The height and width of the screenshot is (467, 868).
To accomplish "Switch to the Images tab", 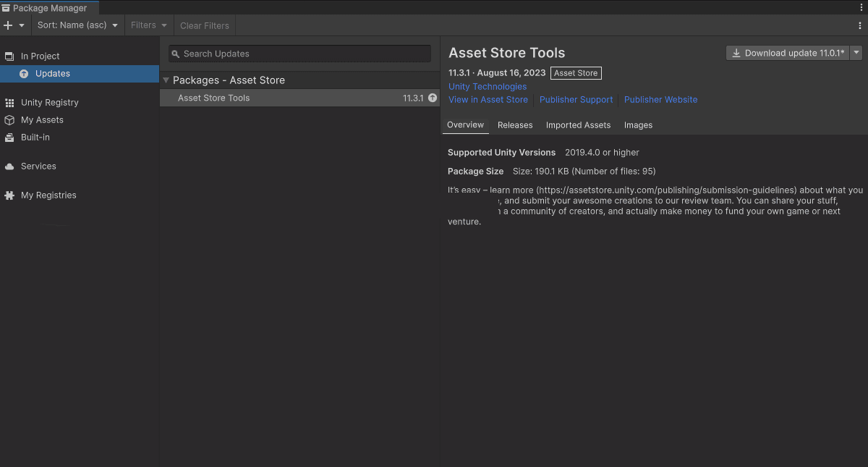I will (x=638, y=125).
